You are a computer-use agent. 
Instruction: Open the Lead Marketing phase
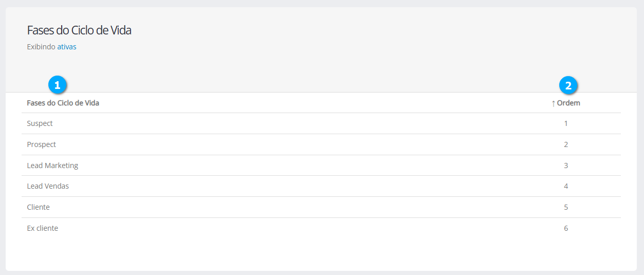click(52, 166)
